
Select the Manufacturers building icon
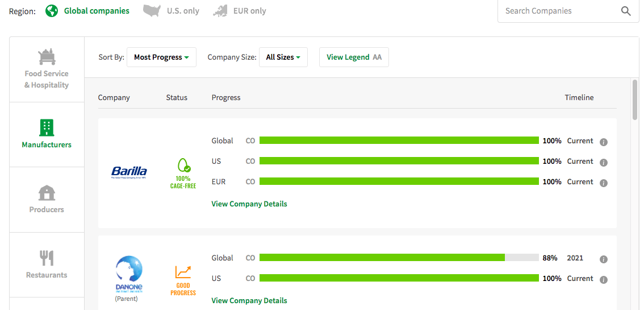(47, 128)
